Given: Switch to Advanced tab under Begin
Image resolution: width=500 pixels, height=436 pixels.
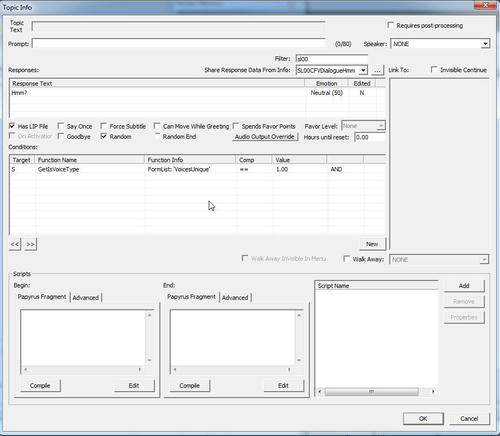Looking at the screenshot, I should click(x=86, y=298).
